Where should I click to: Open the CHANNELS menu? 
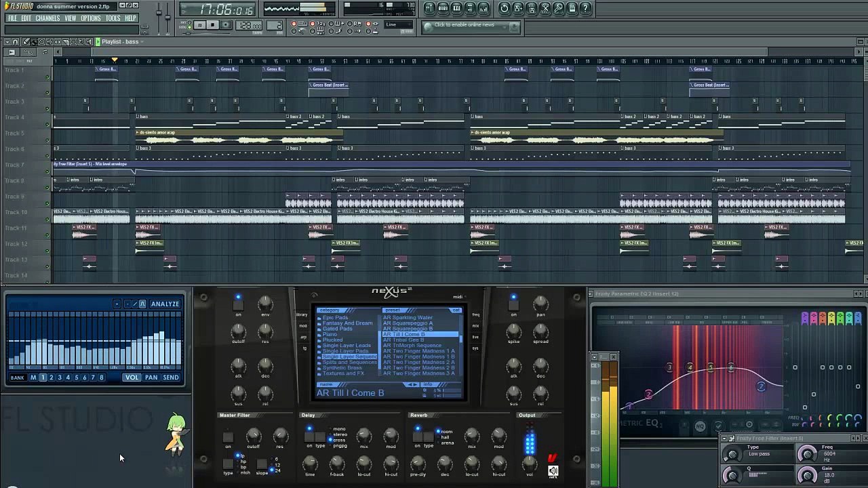coord(47,18)
